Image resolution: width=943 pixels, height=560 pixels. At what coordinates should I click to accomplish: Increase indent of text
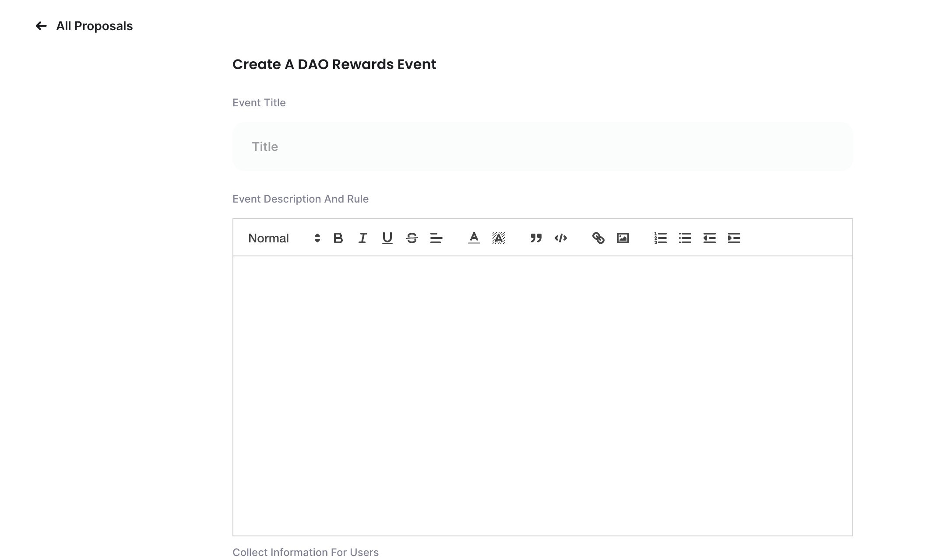[734, 238]
